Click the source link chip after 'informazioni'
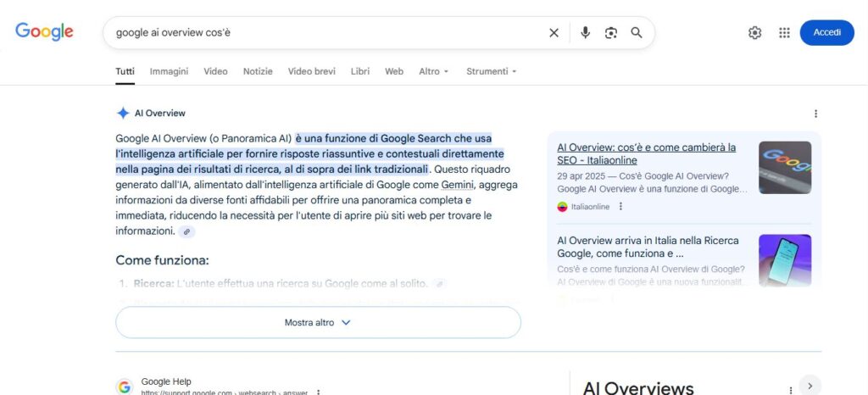The image size is (868, 395). (x=186, y=231)
